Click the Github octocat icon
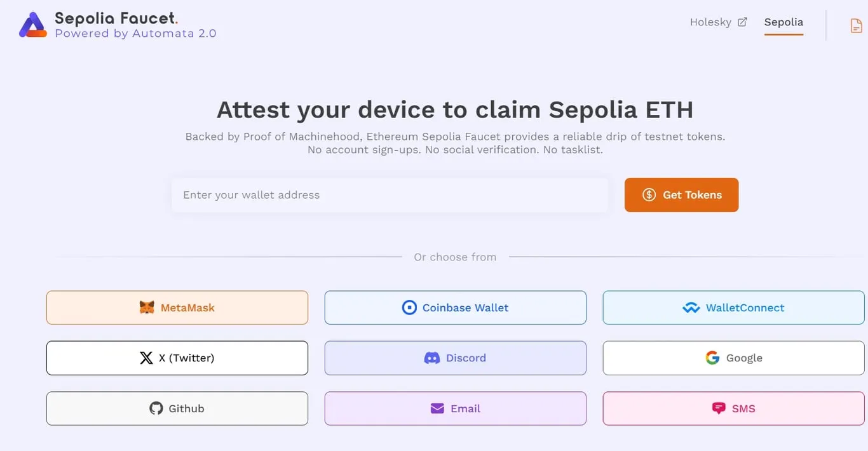The height and width of the screenshot is (451, 868). pos(157,408)
